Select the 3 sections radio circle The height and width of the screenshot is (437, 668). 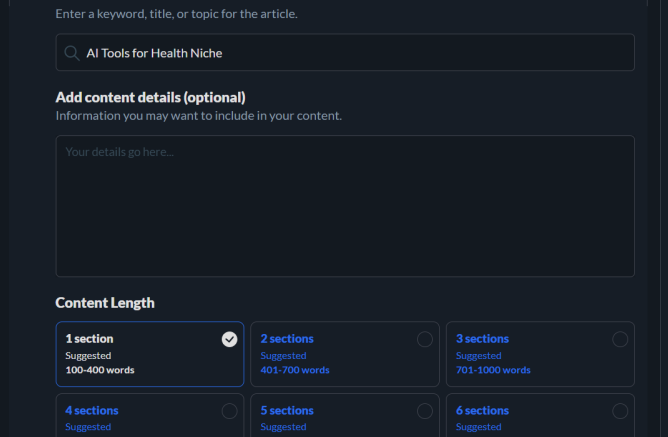click(620, 339)
